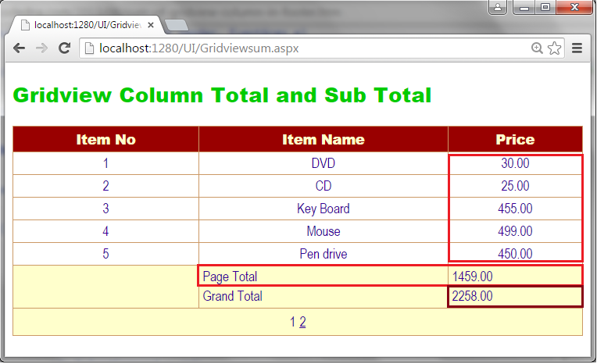Click the Item No column header
The height and width of the screenshot is (364, 597).
point(105,139)
